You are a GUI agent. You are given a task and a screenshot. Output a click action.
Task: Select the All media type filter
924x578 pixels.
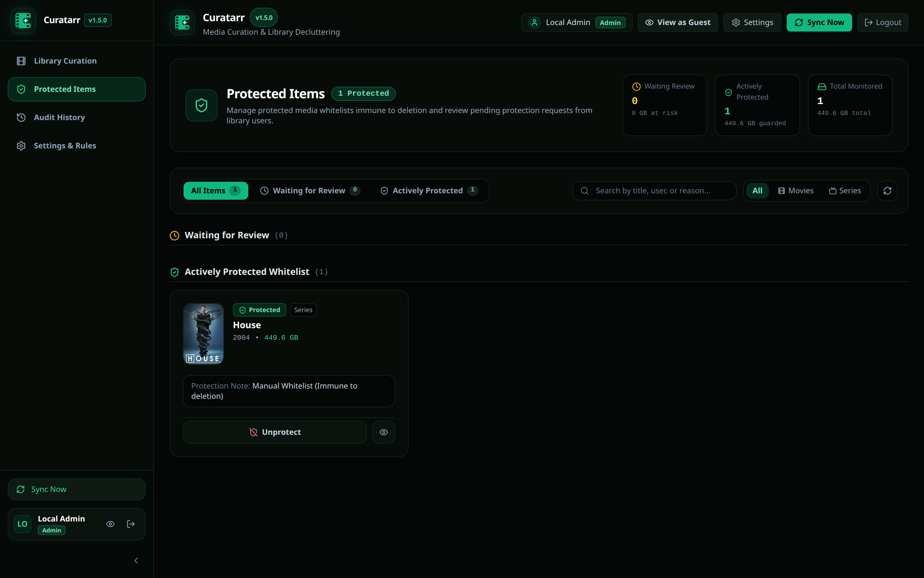[757, 191]
